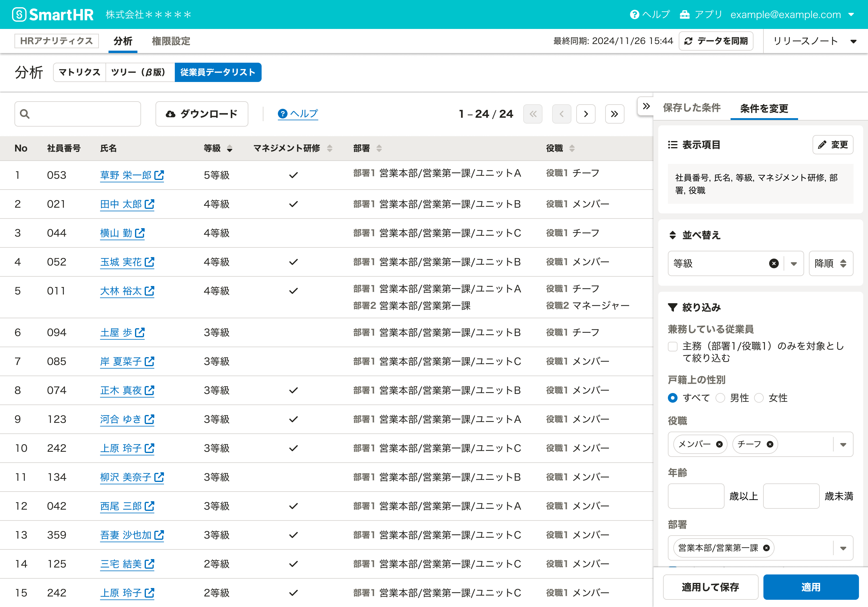Image resolution: width=868 pixels, height=607 pixels.
Task: Remove 営業本部/営業第一課 tag from 部署 filter
Action: [x=766, y=548]
